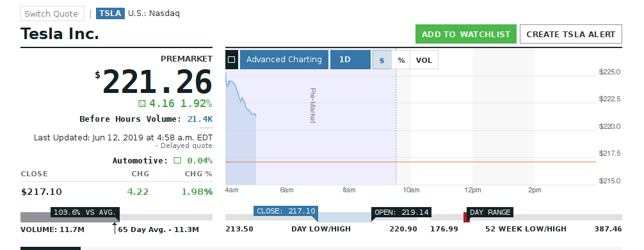Image resolution: width=644 pixels, height=250 pixels.
Task: Click the CLOSE: 217.10 range label
Action: pyautogui.click(x=286, y=211)
